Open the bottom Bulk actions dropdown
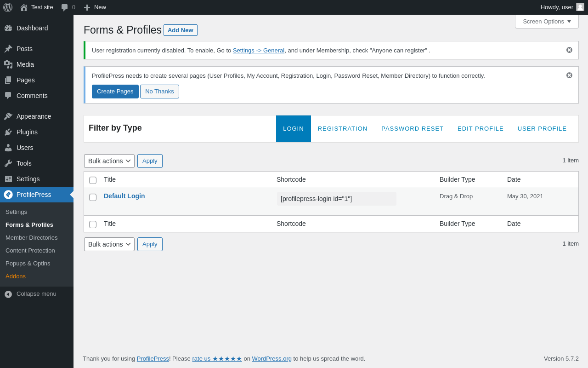Image resolution: width=588 pixels, height=368 pixels. coord(109,244)
